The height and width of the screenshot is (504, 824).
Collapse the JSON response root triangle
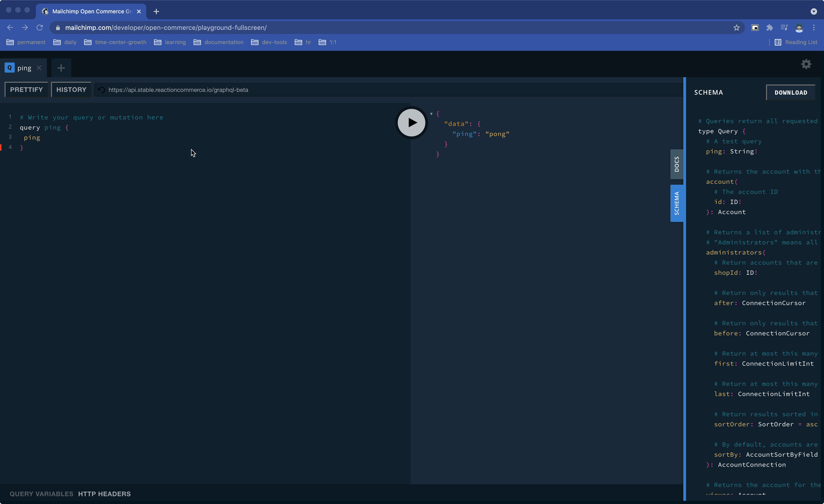pyautogui.click(x=431, y=114)
